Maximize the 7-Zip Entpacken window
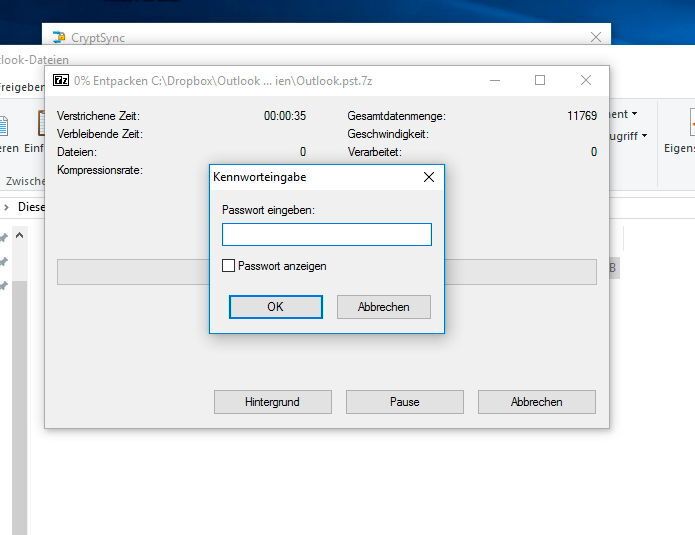The width and height of the screenshot is (695, 535). click(540, 80)
